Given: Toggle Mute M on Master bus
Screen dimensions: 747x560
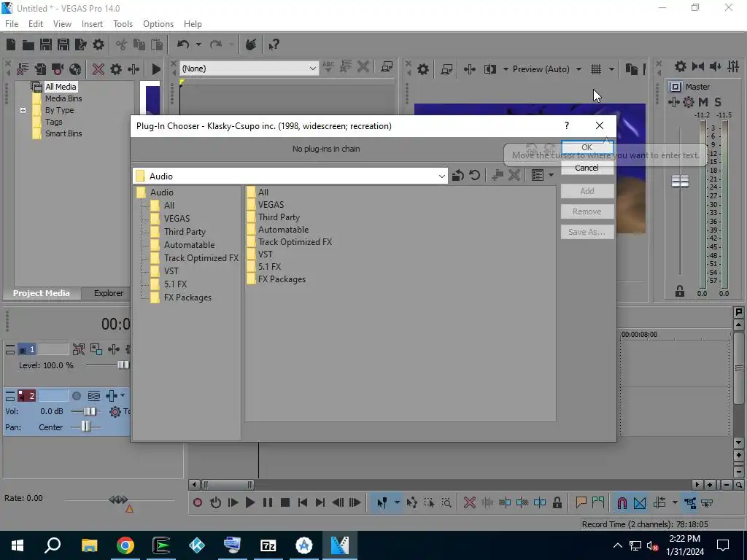Looking at the screenshot, I should pyautogui.click(x=703, y=102).
